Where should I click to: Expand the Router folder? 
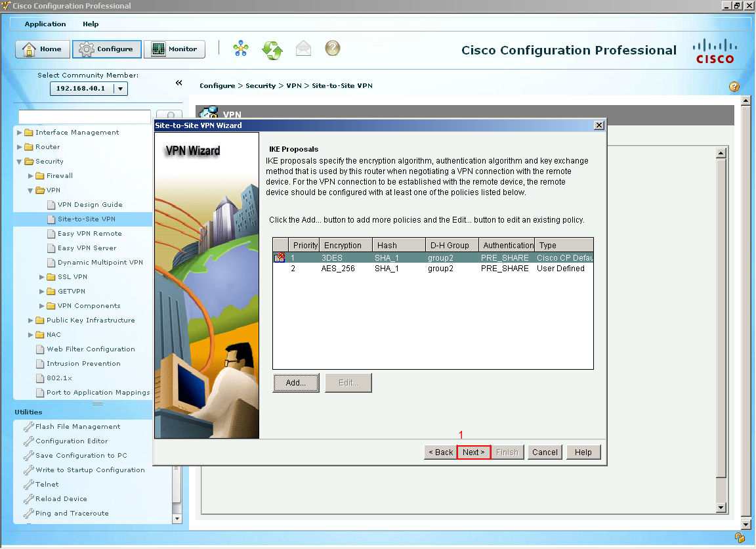click(19, 147)
